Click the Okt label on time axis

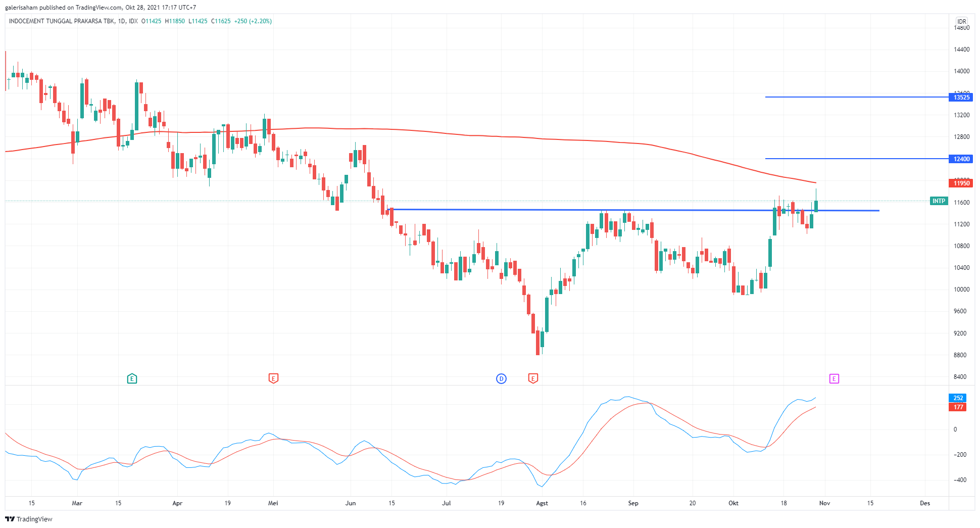tap(733, 503)
